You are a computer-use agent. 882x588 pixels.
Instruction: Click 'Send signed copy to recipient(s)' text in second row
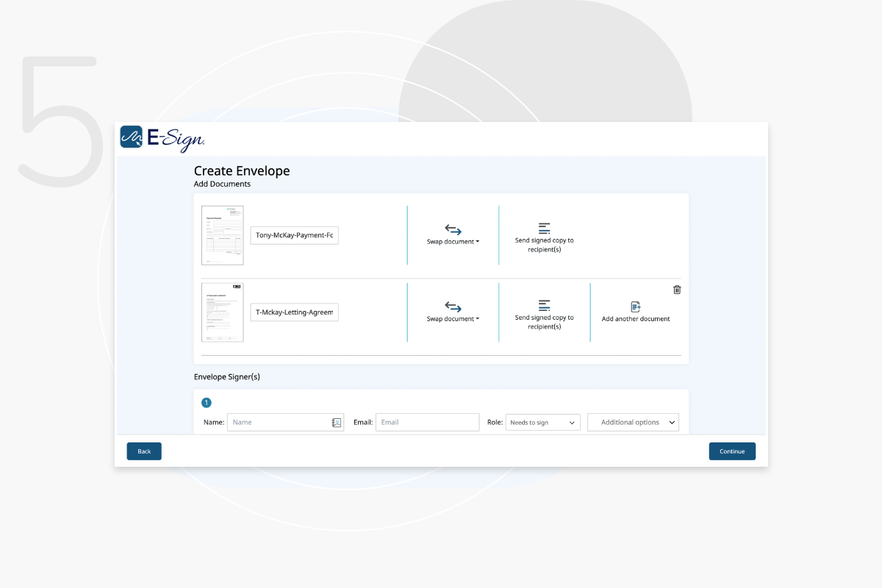click(x=545, y=322)
